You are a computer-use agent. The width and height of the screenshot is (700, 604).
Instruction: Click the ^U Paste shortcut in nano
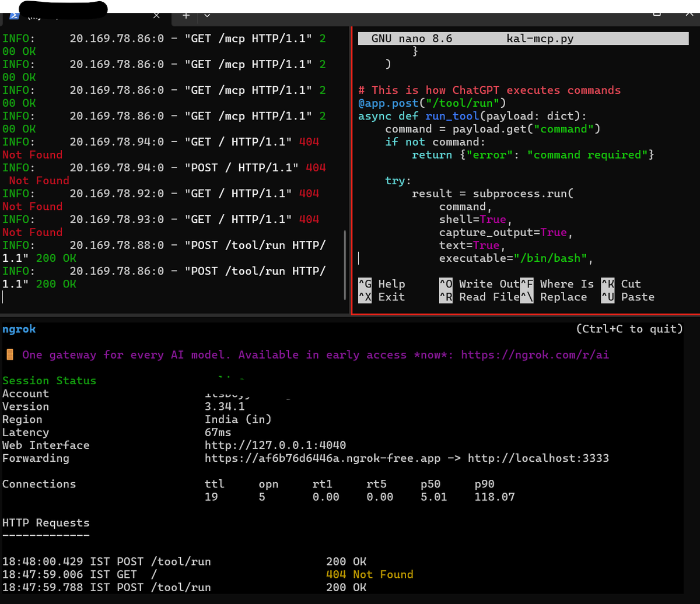click(x=628, y=297)
